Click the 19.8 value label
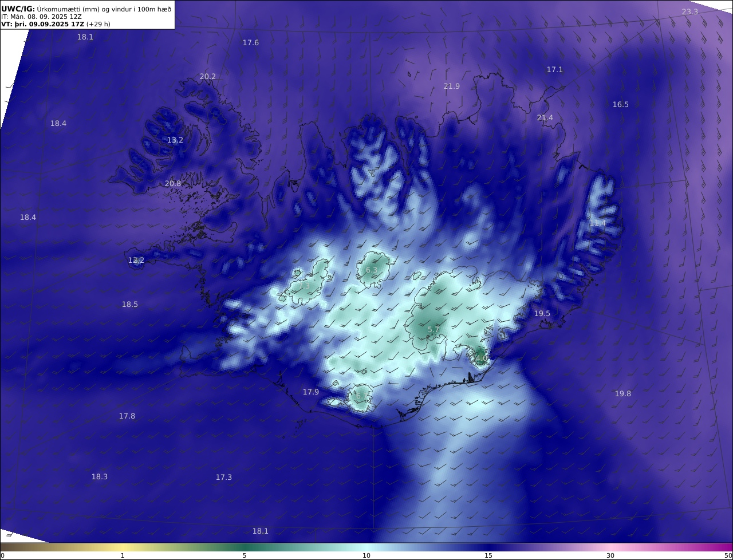The width and height of the screenshot is (733, 560). click(623, 394)
